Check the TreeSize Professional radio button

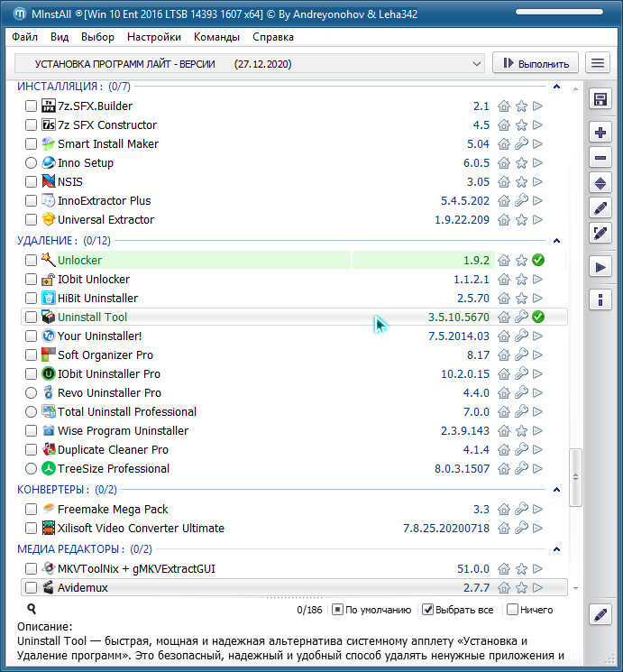31,468
